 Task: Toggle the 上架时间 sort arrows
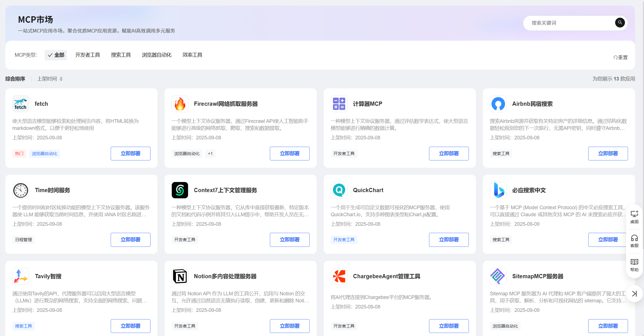pyautogui.click(x=61, y=79)
